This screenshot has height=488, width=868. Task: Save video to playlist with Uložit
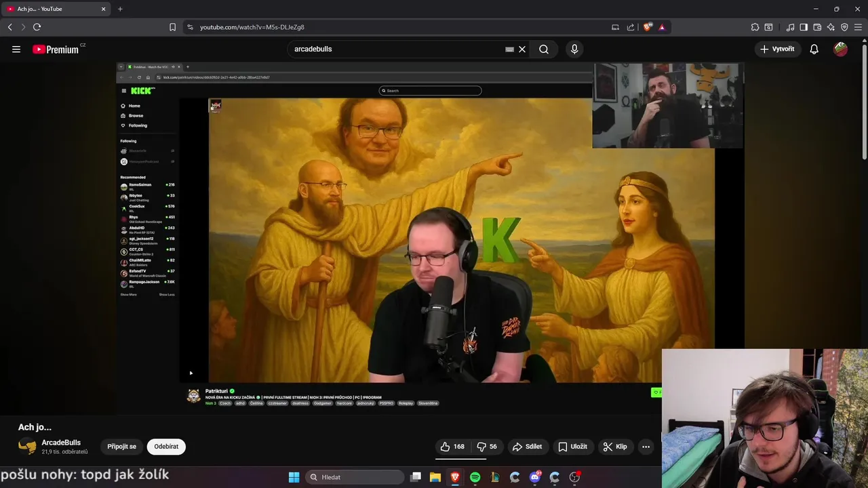572,447
